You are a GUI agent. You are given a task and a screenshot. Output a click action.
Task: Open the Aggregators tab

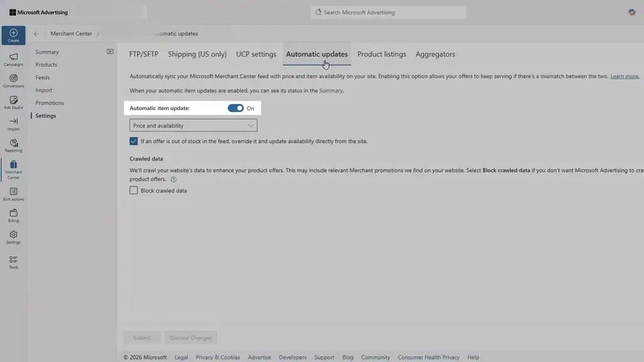[435, 54]
